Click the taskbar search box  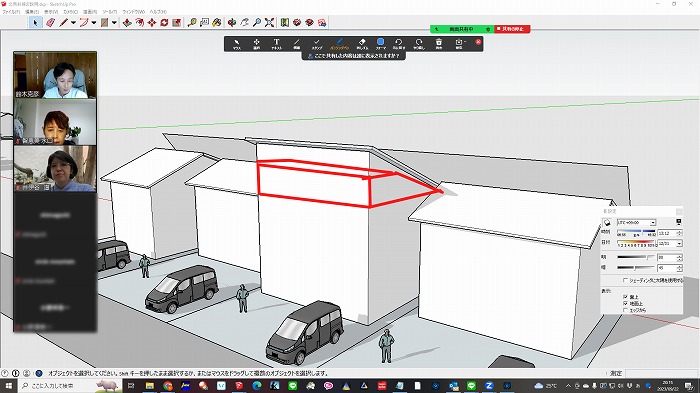(70, 386)
